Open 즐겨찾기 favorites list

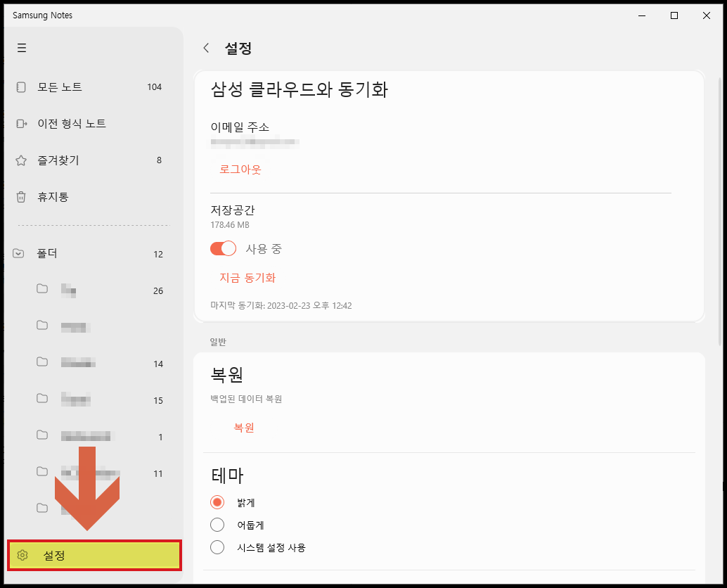(94, 160)
